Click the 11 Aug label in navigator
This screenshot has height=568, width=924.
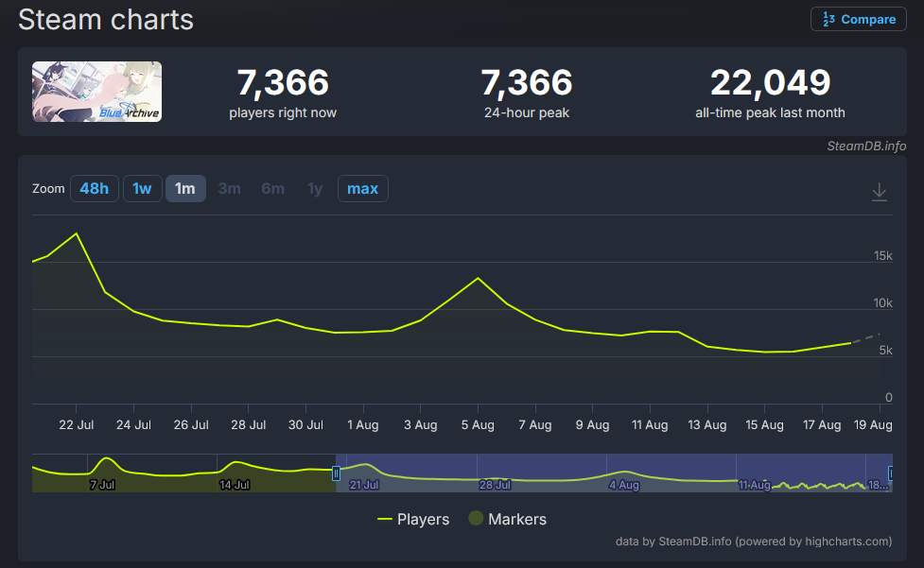(x=755, y=485)
